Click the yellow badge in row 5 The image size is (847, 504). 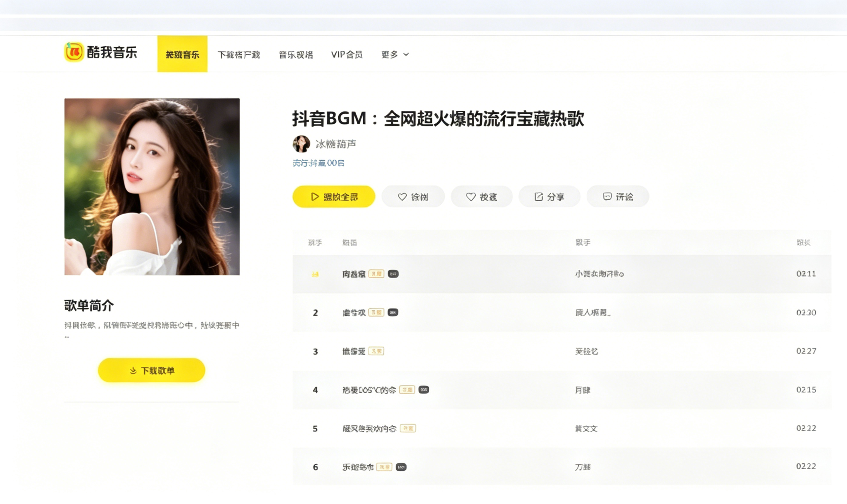pos(408,428)
